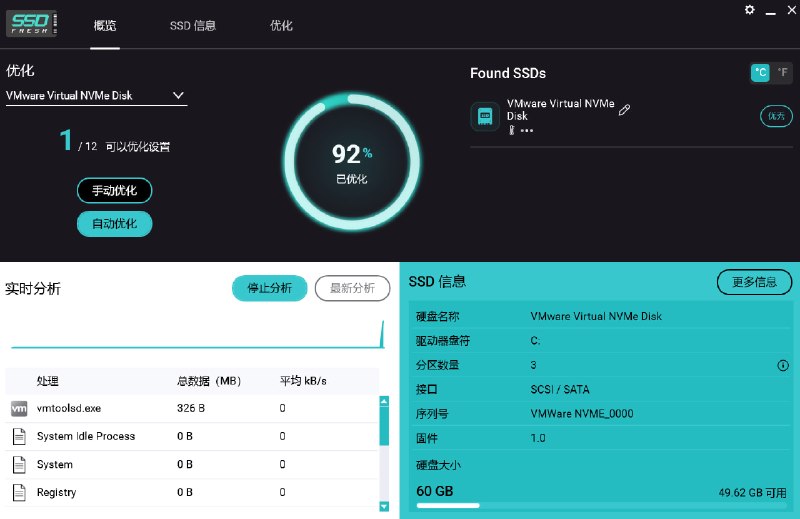Click the firmware value 1.0
The width and height of the screenshot is (800, 519).
538,438
